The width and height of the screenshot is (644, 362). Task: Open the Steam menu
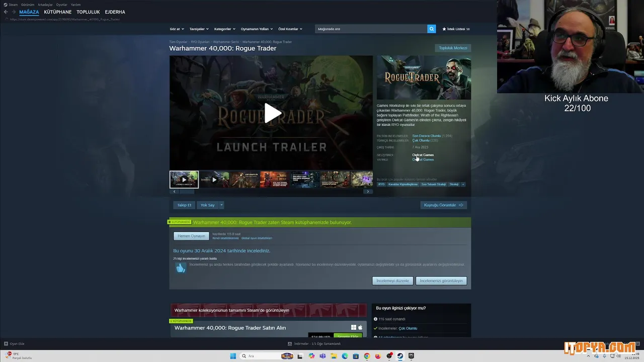(11, 5)
